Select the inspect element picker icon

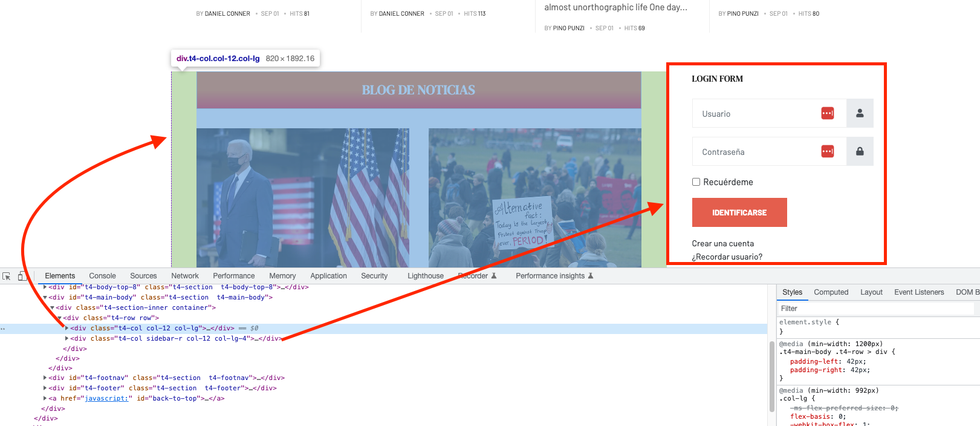[7, 276]
